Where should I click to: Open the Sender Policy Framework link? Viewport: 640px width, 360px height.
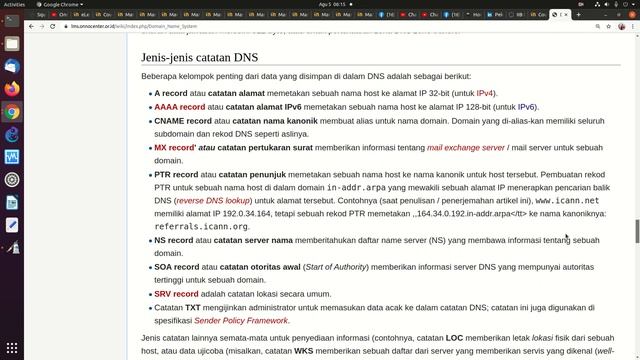click(241, 321)
